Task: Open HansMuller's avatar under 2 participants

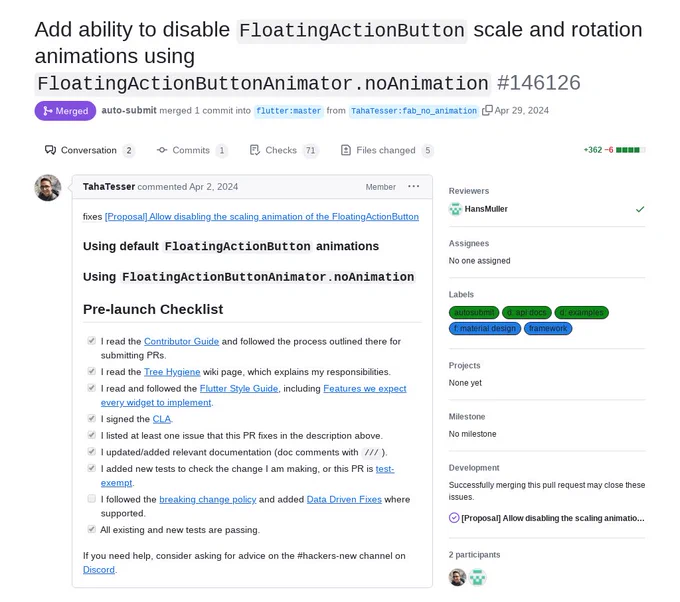Action: [477, 577]
